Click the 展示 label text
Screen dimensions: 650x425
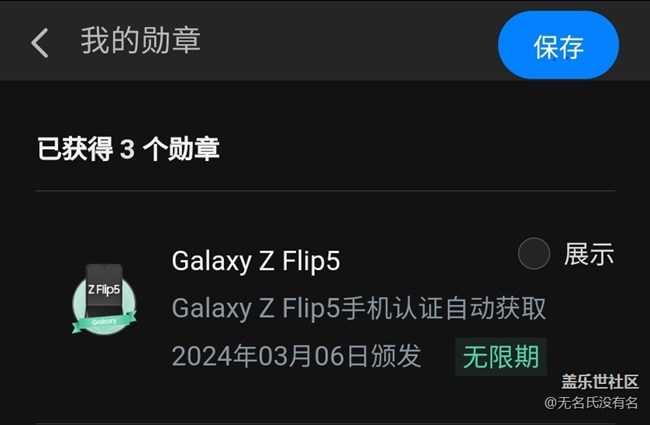(x=589, y=254)
